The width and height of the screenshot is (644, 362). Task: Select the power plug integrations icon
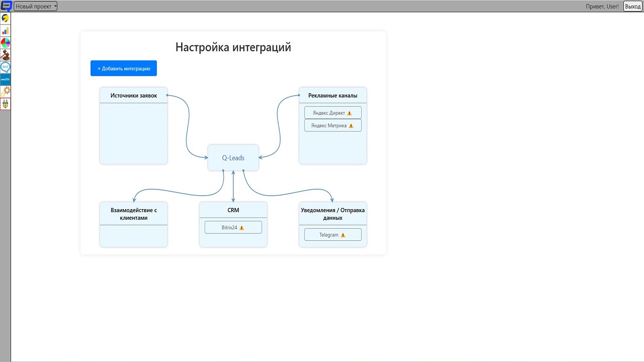[x=6, y=104]
